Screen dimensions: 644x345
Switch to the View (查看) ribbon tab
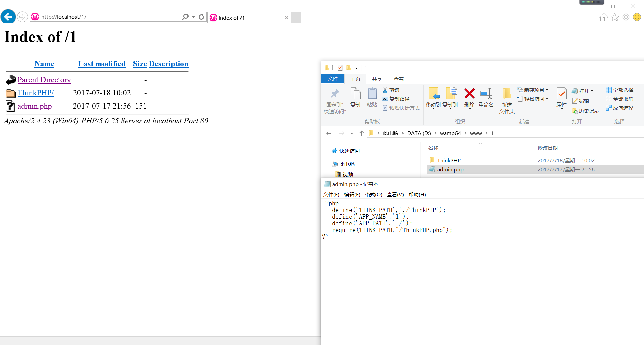(399, 79)
